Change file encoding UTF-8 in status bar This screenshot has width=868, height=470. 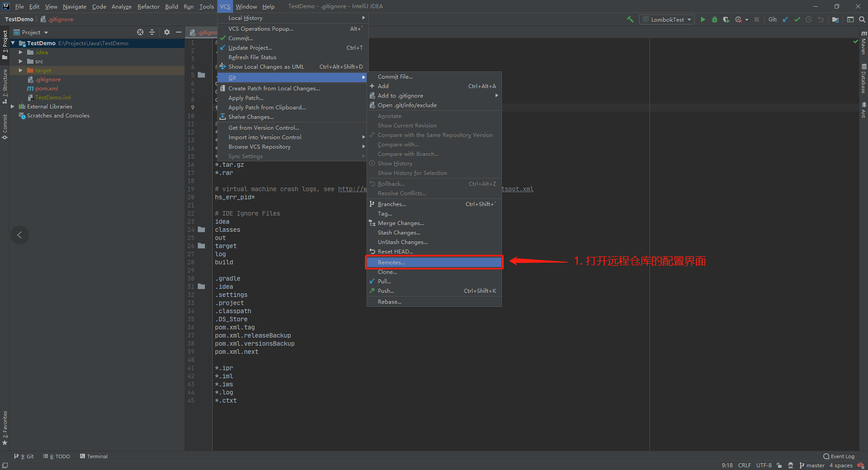[x=764, y=465]
